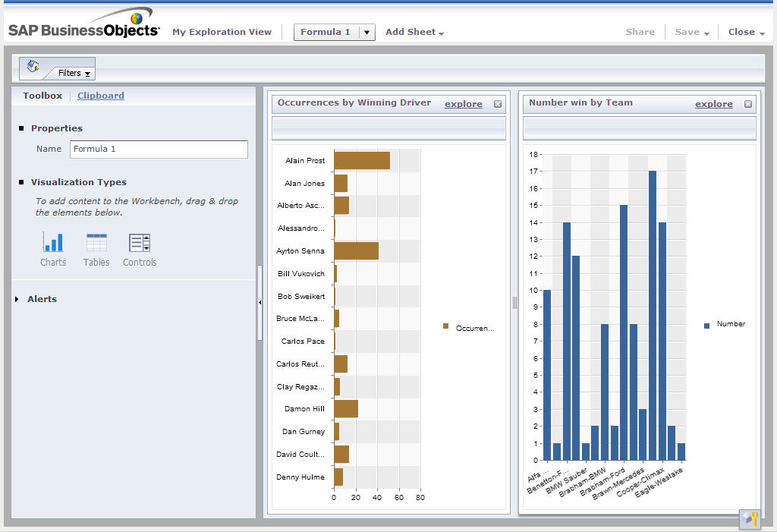Open the Formula 1 sheet dropdown arrow
Viewport: 777px width, 532px height.
pyautogui.click(x=366, y=32)
